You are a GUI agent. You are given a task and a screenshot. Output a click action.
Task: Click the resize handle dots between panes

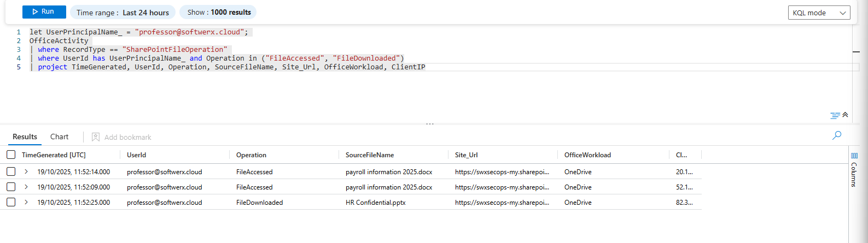(x=430, y=124)
